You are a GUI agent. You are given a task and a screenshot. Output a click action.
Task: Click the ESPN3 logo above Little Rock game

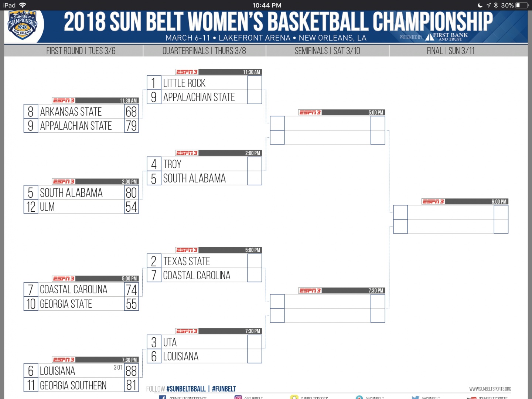pyautogui.click(x=187, y=72)
